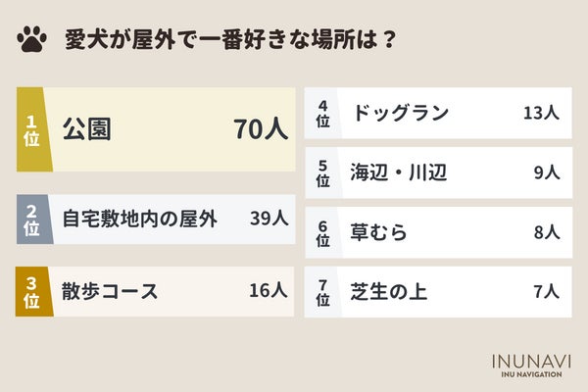Image resolution: width=588 pixels, height=392 pixels.
Task: Select the 海辺・川辺 label
Action: click(x=399, y=173)
